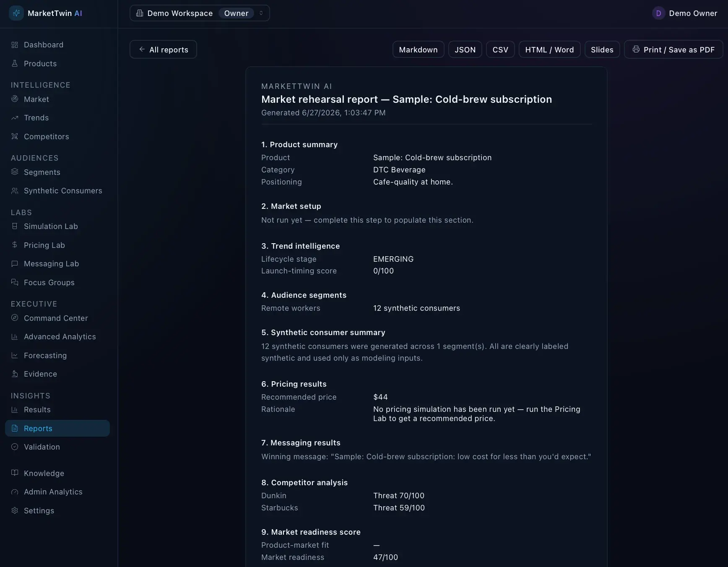Navigate to Command Center

pyautogui.click(x=57, y=318)
